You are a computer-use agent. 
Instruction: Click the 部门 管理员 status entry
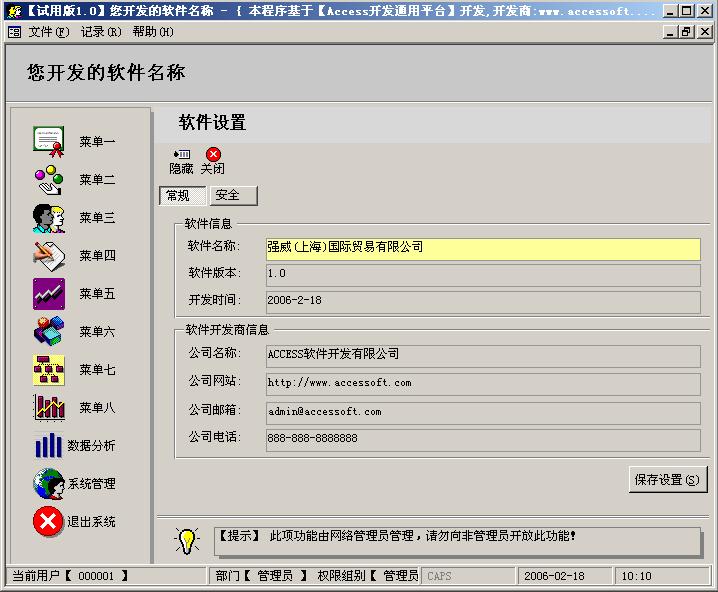pos(261,576)
